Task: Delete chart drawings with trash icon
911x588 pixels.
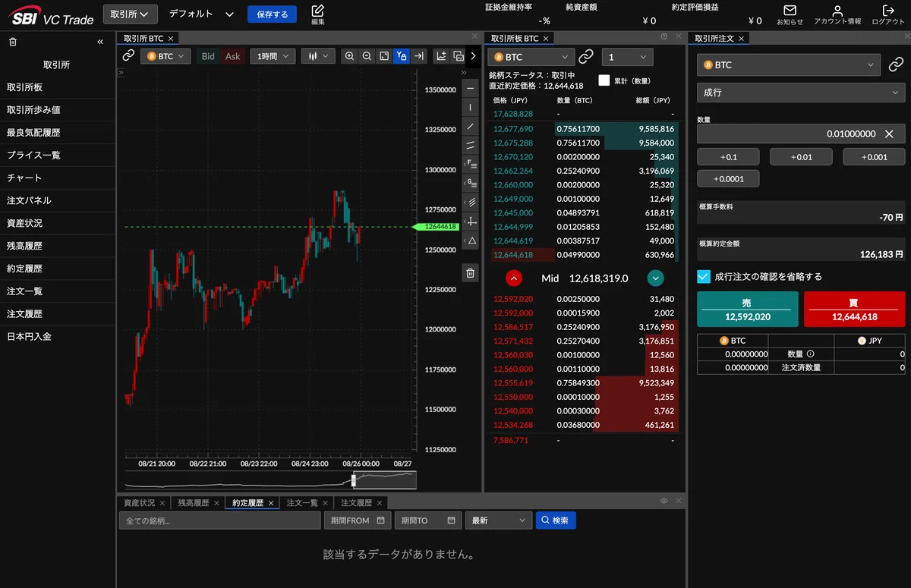Action: click(470, 273)
